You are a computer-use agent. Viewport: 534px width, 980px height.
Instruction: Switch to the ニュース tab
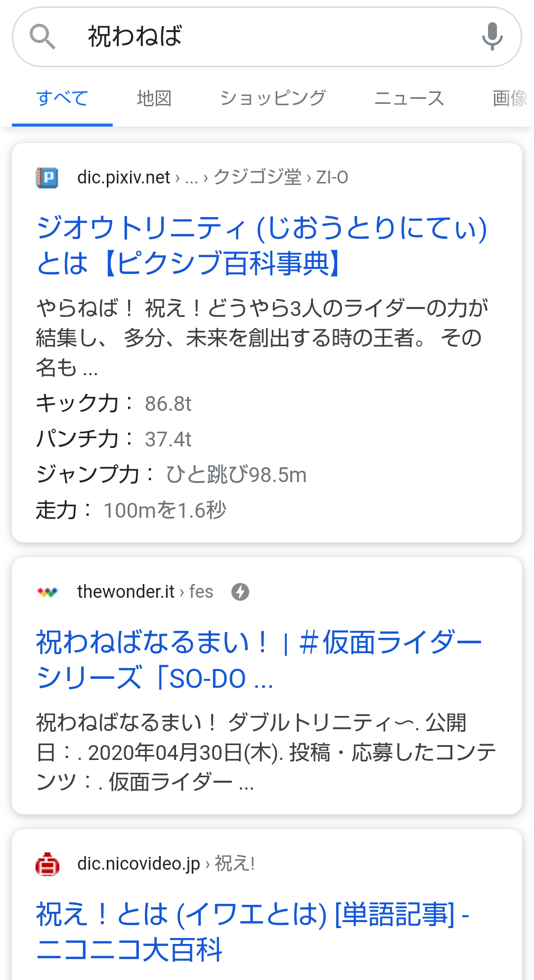point(409,98)
